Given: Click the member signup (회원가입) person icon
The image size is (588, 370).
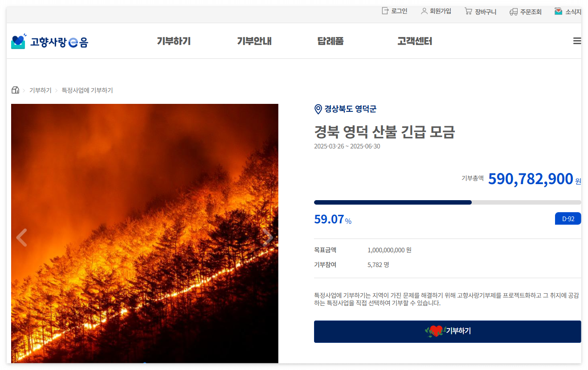Looking at the screenshot, I should [424, 11].
